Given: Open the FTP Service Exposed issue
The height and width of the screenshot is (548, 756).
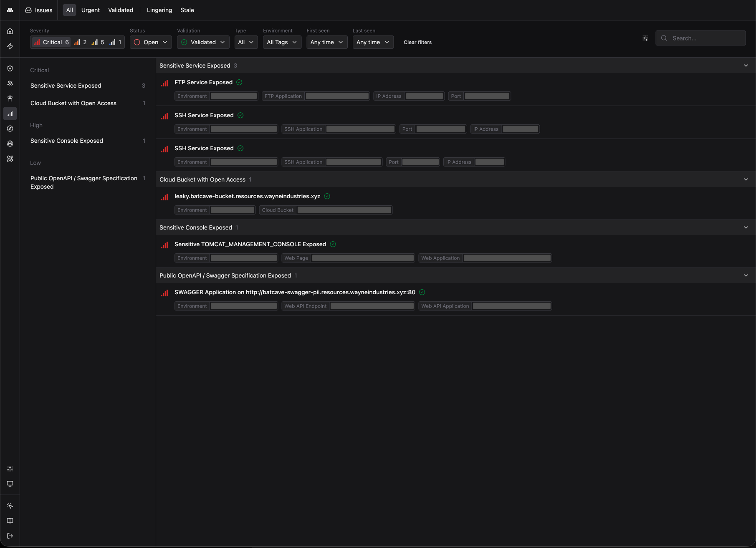Looking at the screenshot, I should coord(203,82).
